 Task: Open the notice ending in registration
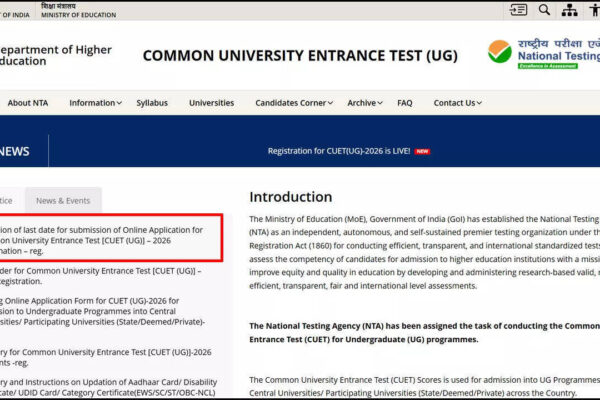[x=100, y=276]
